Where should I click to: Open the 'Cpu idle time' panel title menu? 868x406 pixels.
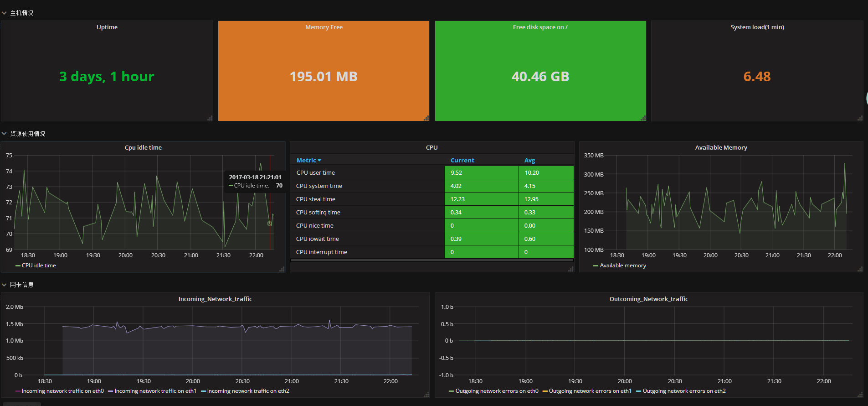pyautogui.click(x=143, y=147)
